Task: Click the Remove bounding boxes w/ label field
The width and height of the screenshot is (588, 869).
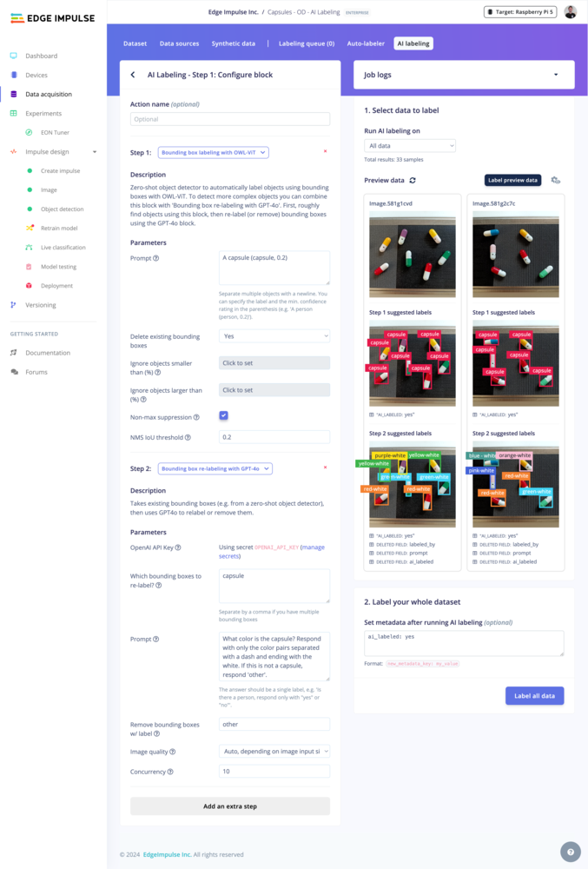Action: (274, 725)
